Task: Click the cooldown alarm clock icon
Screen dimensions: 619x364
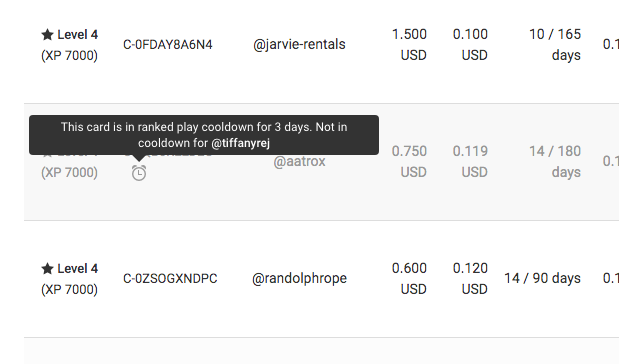Action: pos(139,173)
